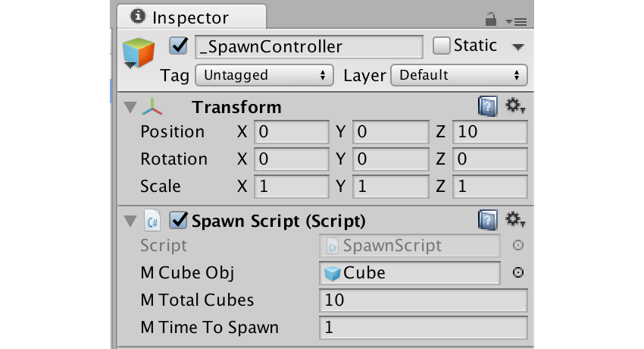Open the Layer dropdown showing Default
644x349 pixels.
pyautogui.click(x=459, y=75)
